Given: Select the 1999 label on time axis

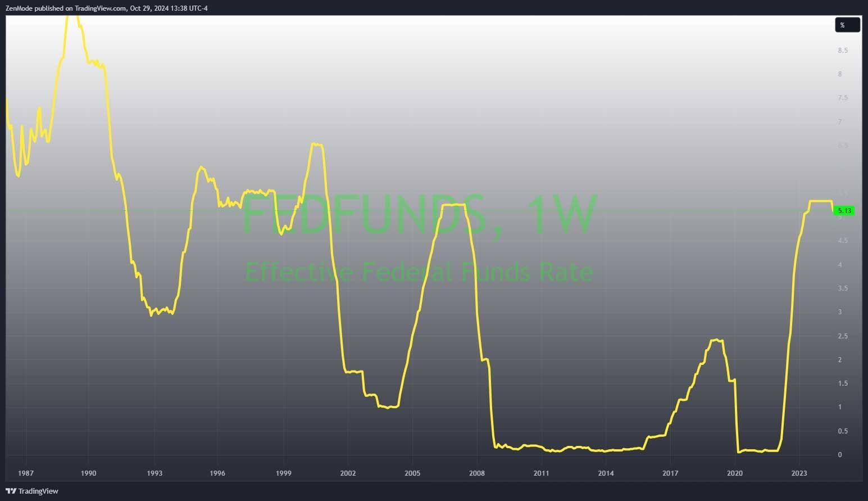Looking at the screenshot, I should click(x=284, y=473).
